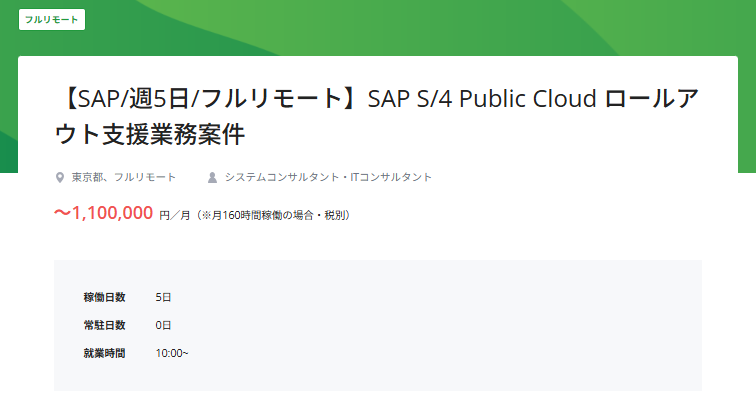This screenshot has width=756, height=415.
Task: Click the 0日 on-site days value
Action: [163, 325]
